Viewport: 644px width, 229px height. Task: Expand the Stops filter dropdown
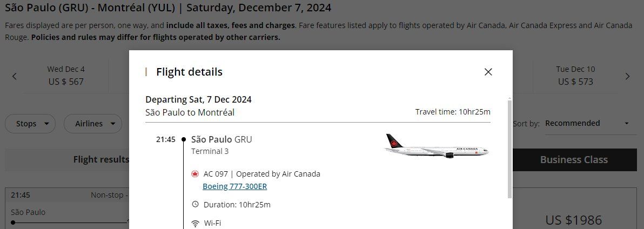pyautogui.click(x=30, y=124)
